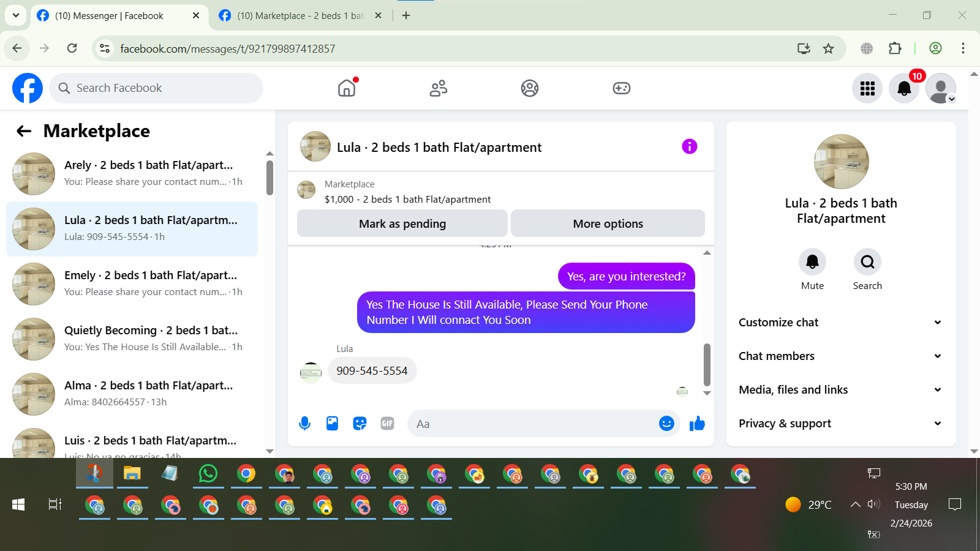Image resolution: width=980 pixels, height=551 pixels.
Task: Open Quietly Becoming conversation
Action: [132, 339]
